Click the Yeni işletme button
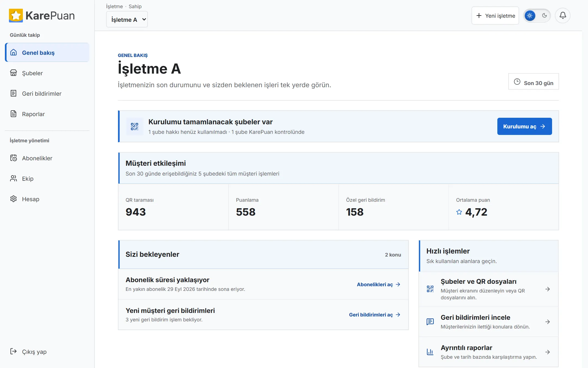588x368 pixels. pos(495,16)
